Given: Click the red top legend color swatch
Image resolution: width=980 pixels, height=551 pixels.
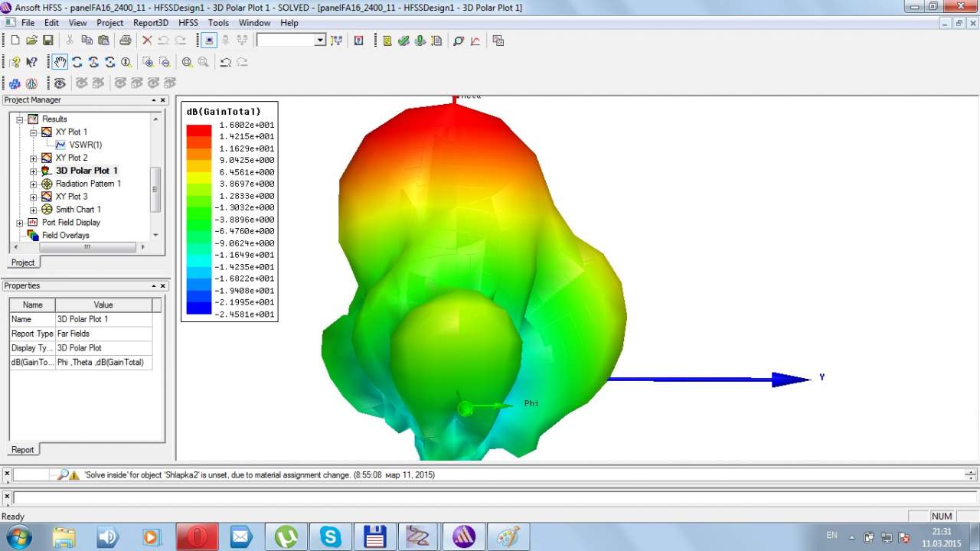Looking at the screenshot, I should point(199,130).
